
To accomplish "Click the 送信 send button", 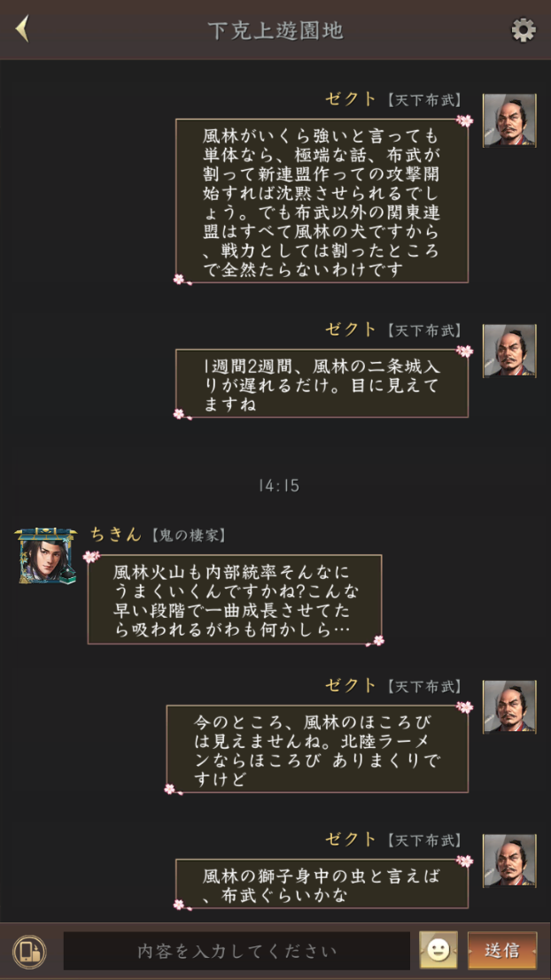I will tap(502, 951).
